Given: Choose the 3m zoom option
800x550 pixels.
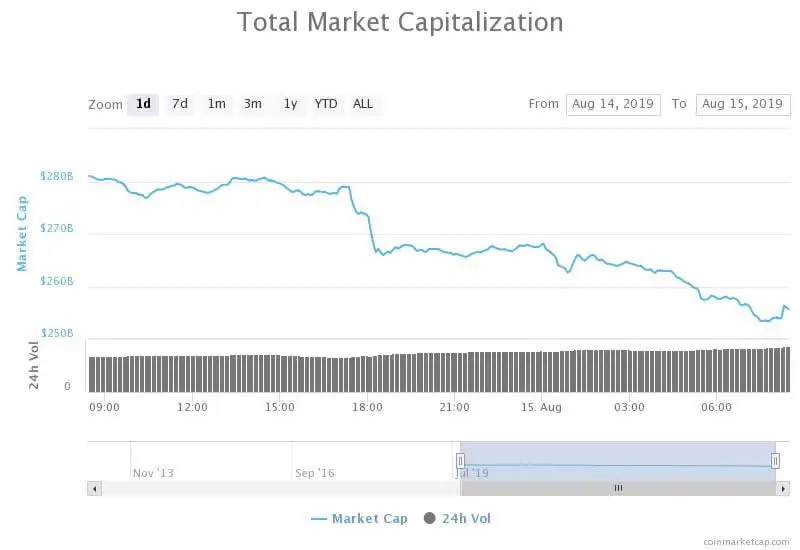Looking at the screenshot, I should tap(253, 104).
